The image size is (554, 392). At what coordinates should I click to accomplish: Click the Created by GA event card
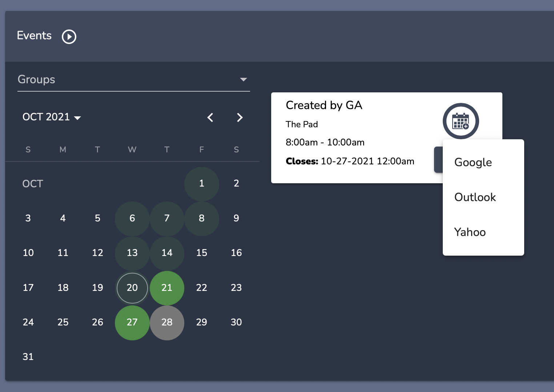point(349,138)
